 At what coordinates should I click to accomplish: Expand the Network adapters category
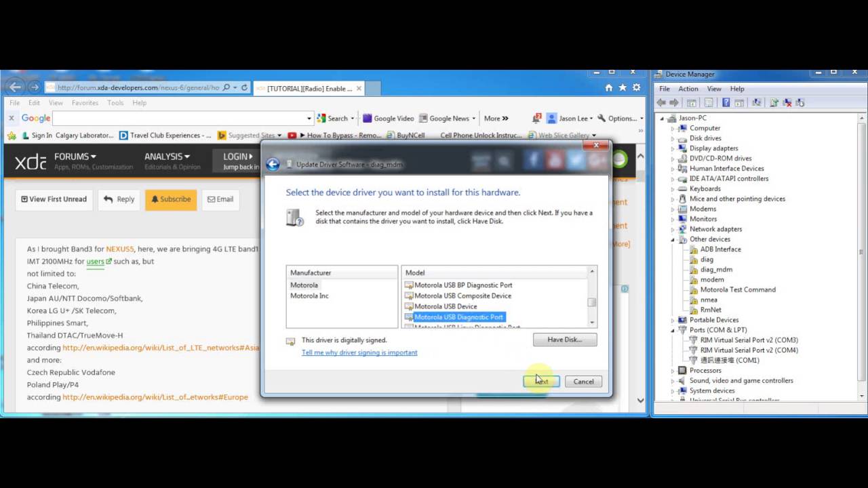tap(673, 229)
